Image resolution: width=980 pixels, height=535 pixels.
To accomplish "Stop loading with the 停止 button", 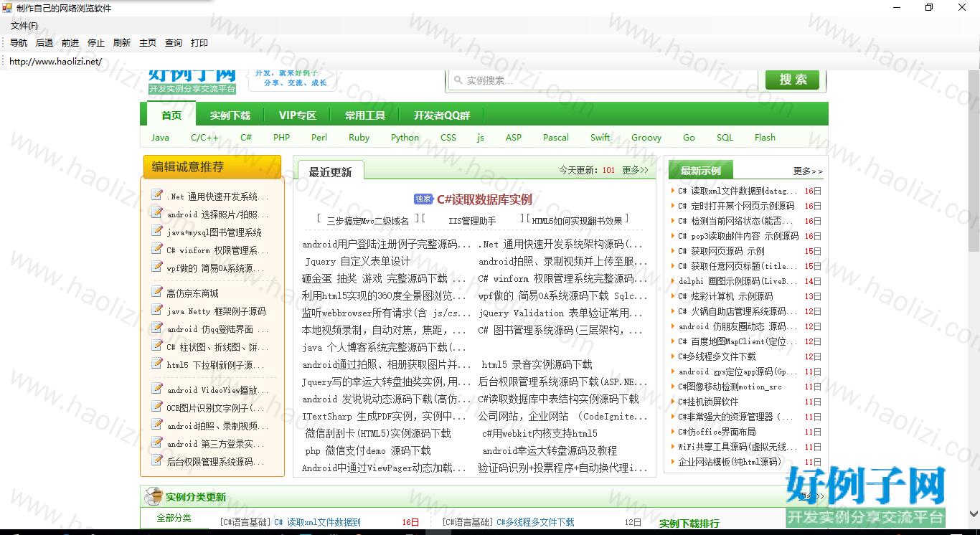I will point(96,43).
